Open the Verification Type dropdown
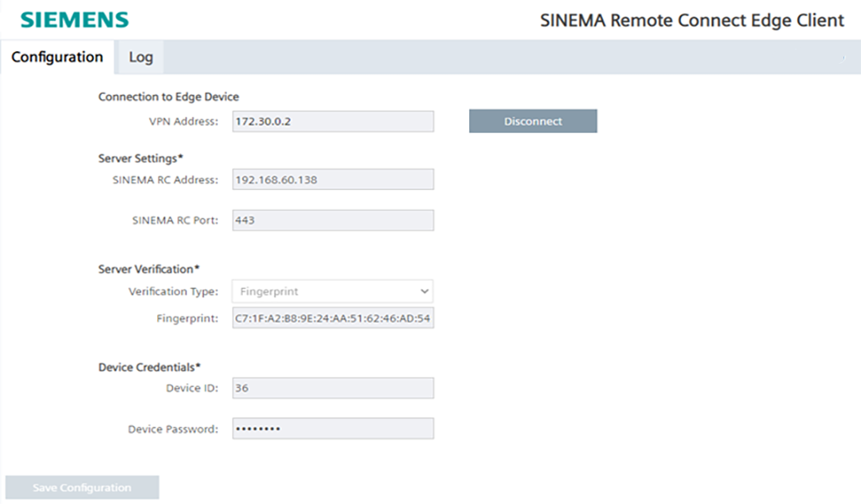Screen dimensions: 861x504 coord(333,291)
